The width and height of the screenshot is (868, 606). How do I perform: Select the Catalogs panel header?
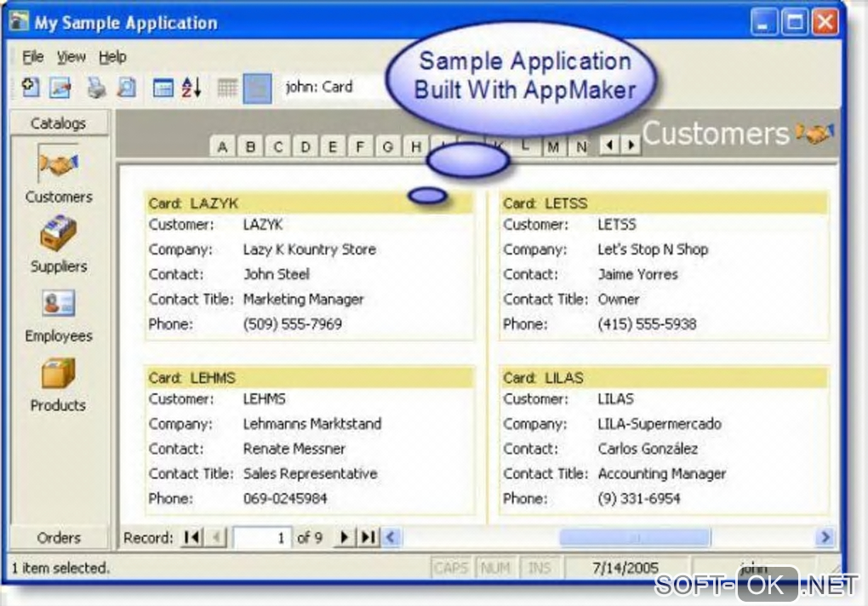[59, 123]
